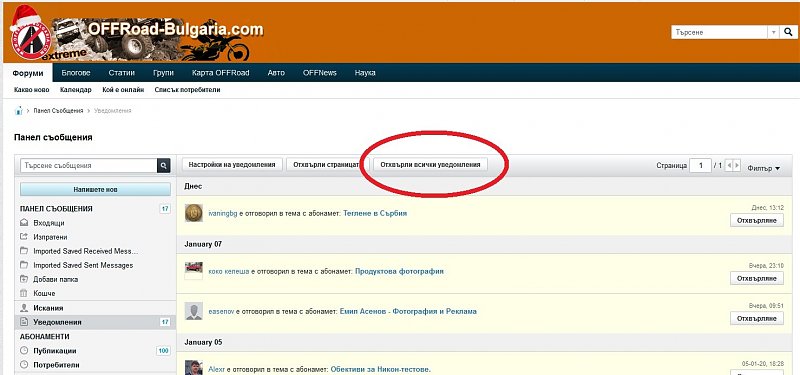Open the Входящи inbox folder icon
Image resolution: width=800 pixels, height=375 pixels.
[x=24, y=223]
